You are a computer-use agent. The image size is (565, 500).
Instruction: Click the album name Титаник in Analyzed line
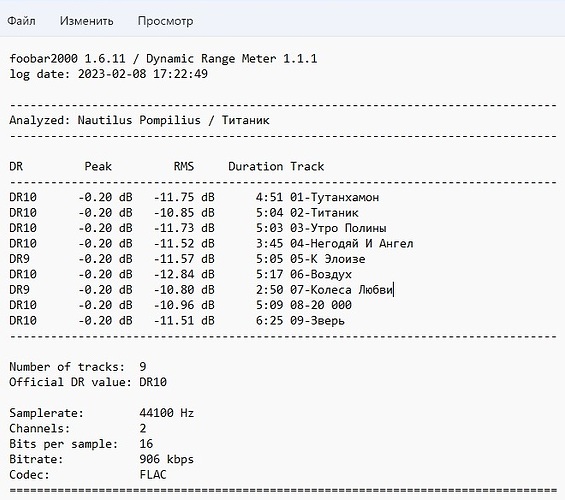(x=245, y=120)
